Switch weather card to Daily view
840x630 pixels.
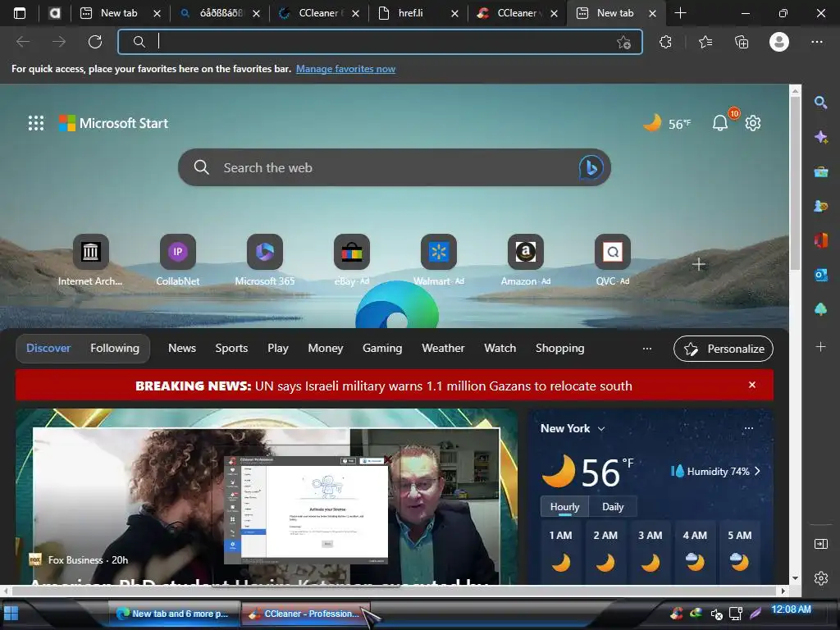click(613, 507)
